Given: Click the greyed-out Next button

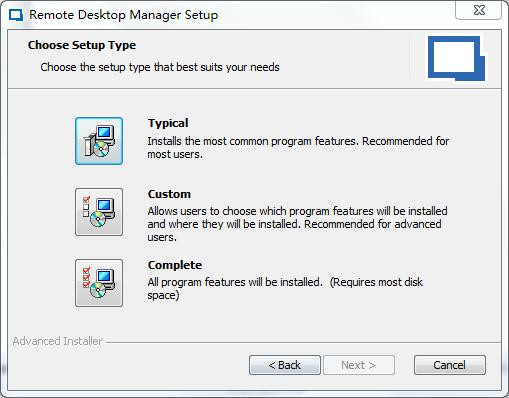Looking at the screenshot, I should (359, 365).
